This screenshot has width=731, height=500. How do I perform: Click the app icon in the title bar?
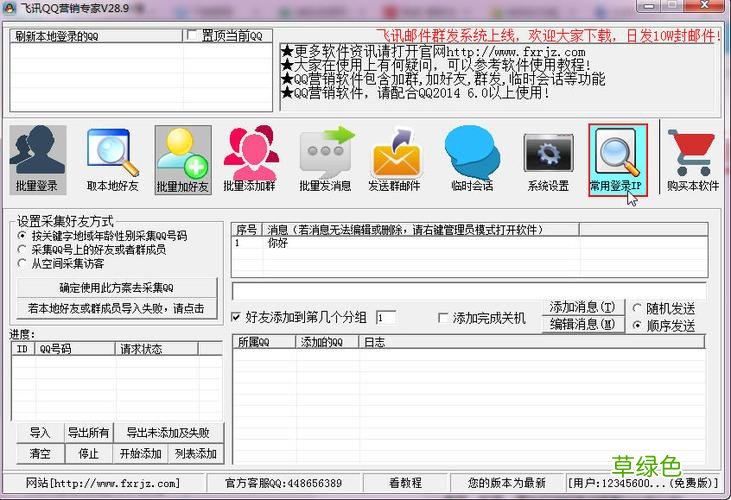9,7
